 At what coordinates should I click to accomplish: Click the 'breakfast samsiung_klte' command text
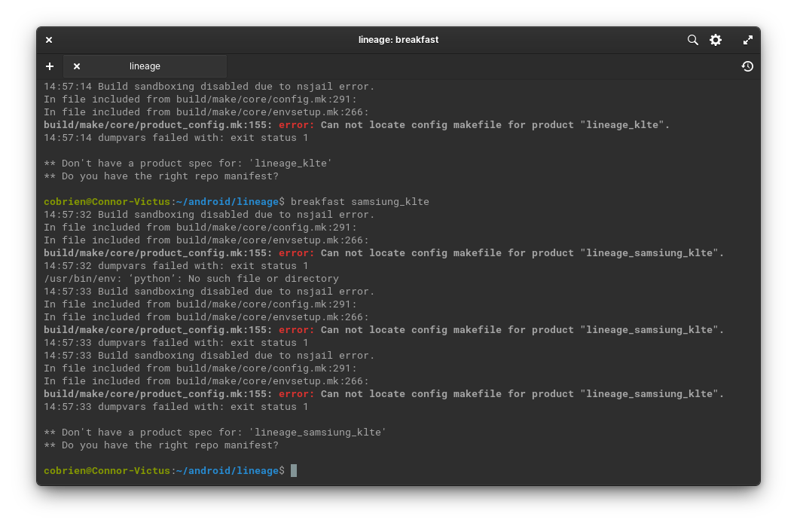click(359, 202)
